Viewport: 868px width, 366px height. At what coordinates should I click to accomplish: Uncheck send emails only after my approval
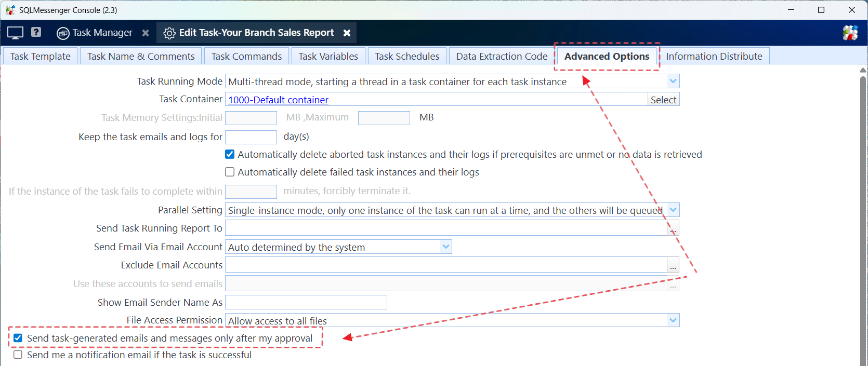[x=18, y=338]
